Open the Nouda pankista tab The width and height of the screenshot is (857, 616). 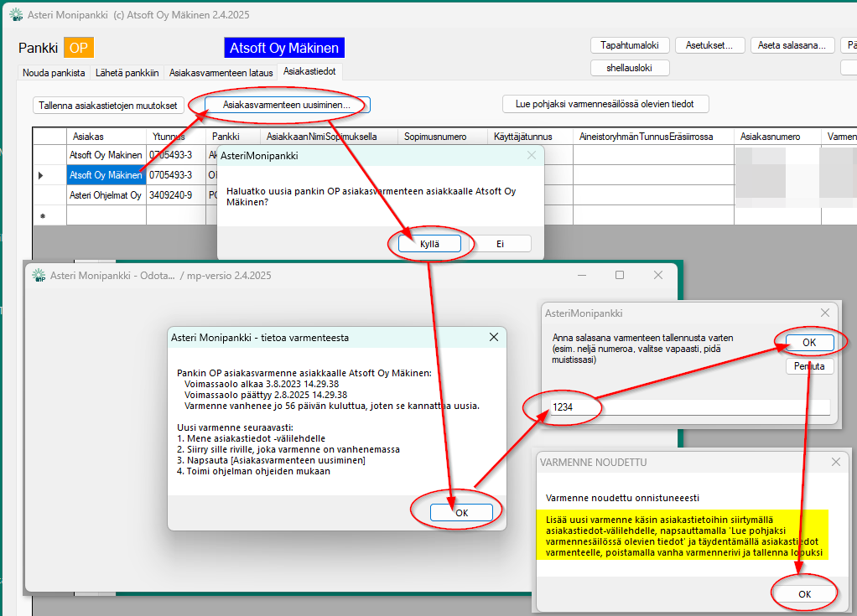(54, 73)
